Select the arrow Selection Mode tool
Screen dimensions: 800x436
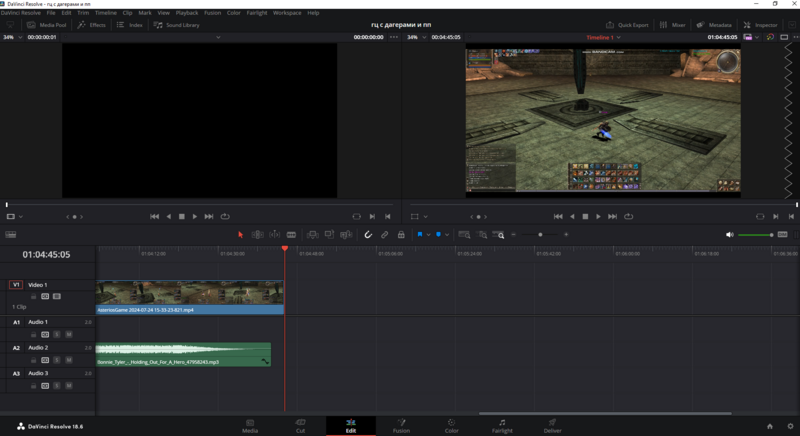(x=240, y=235)
